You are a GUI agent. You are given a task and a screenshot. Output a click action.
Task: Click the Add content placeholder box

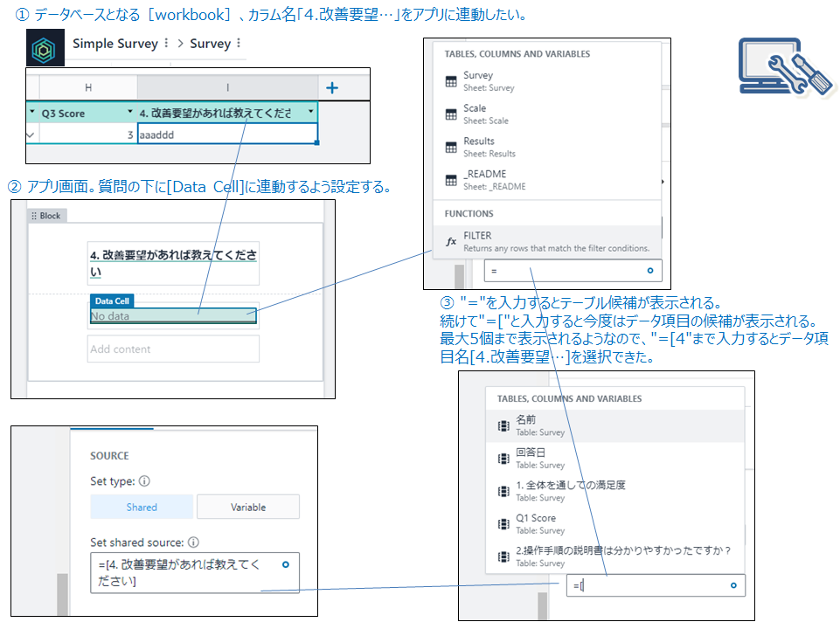point(174,349)
